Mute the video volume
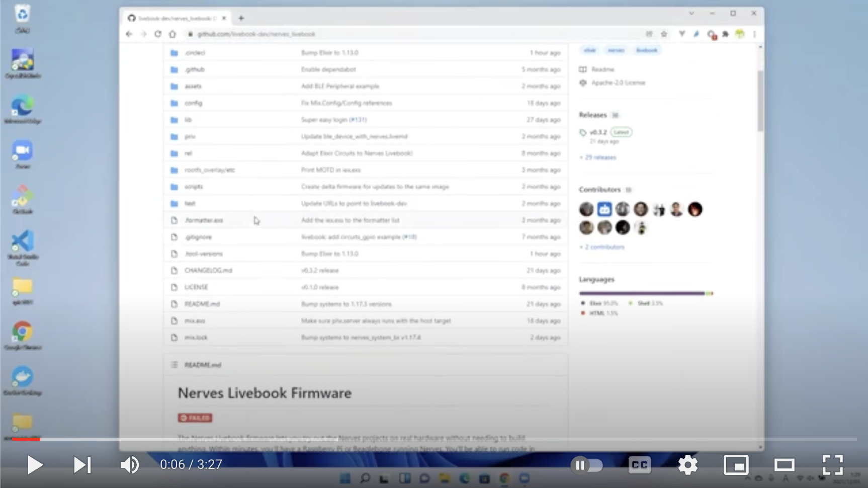 click(130, 465)
